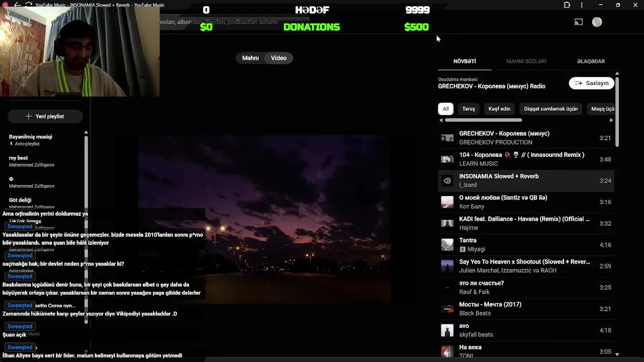The height and width of the screenshot is (362, 644).
Task: Open the browser extensions puzzle icon
Action: pos(567,5)
